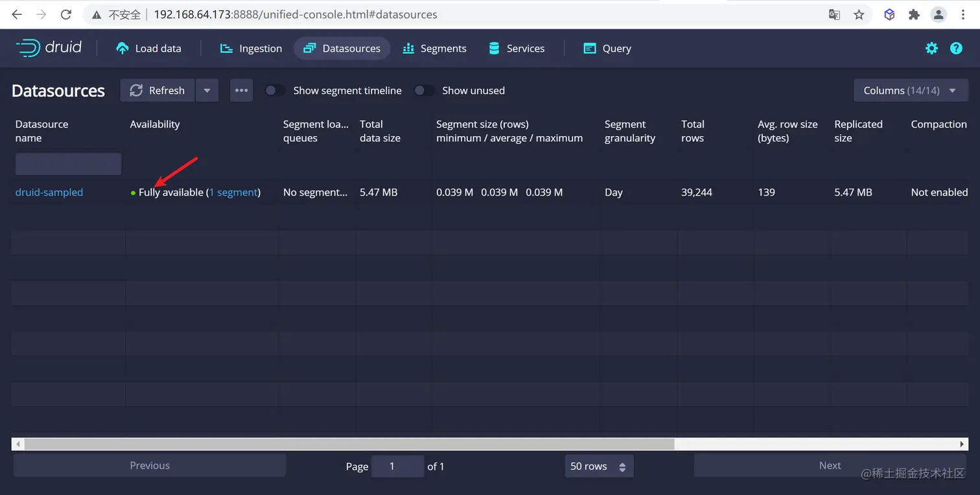The height and width of the screenshot is (495, 980).
Task: Go to the Previous page
Action: [150, 466]
